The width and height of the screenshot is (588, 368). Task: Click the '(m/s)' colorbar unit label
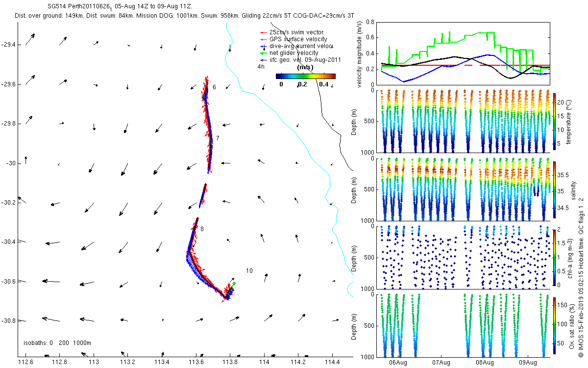(x=305, y=68)
